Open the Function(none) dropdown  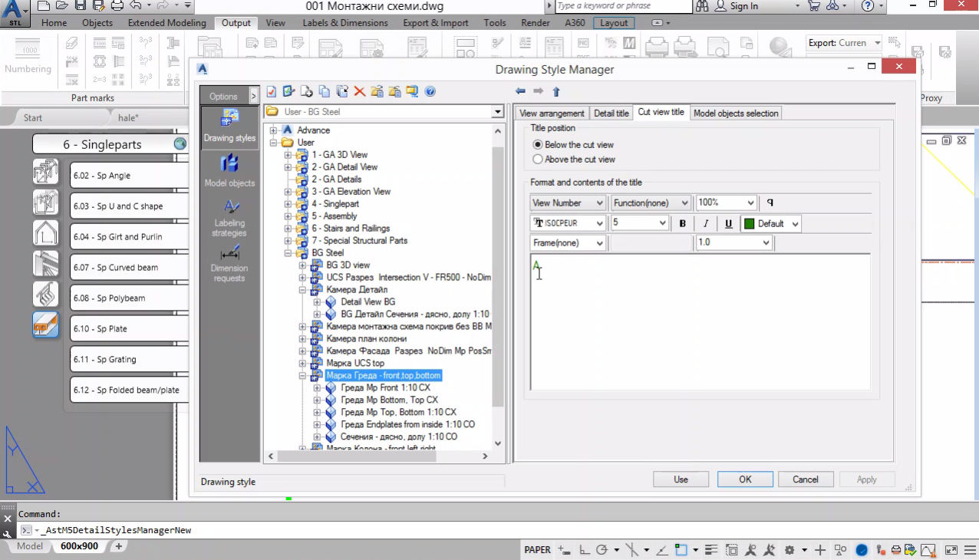(x=651, y=203)
